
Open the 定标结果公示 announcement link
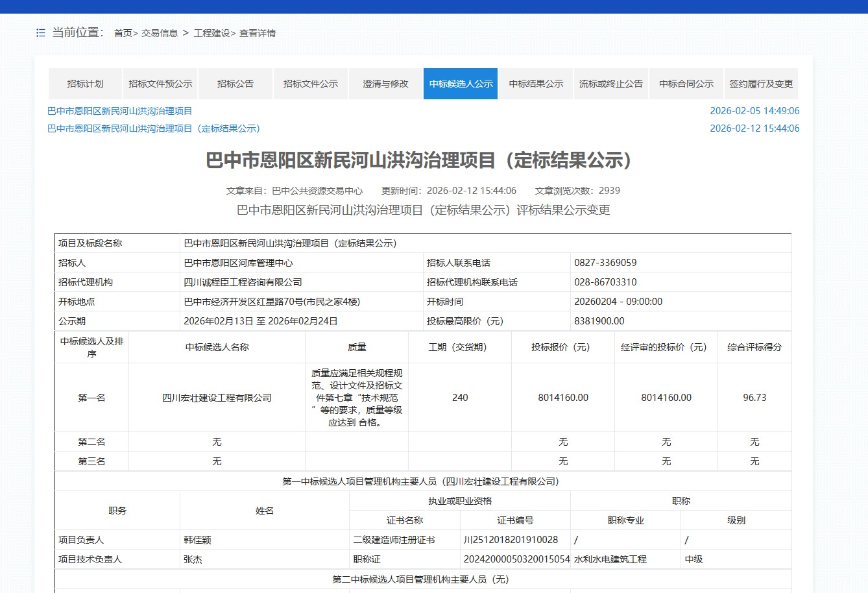pyautogui.click(x=154, y=128)
